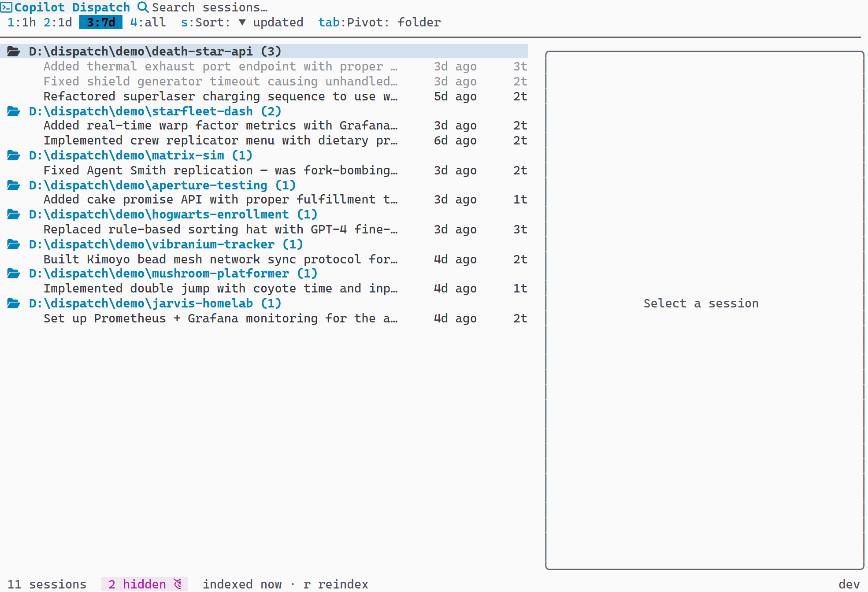
Task: Click the 'dev' label in the status bar
Action: pyautogui.click(x=850, y=584)
